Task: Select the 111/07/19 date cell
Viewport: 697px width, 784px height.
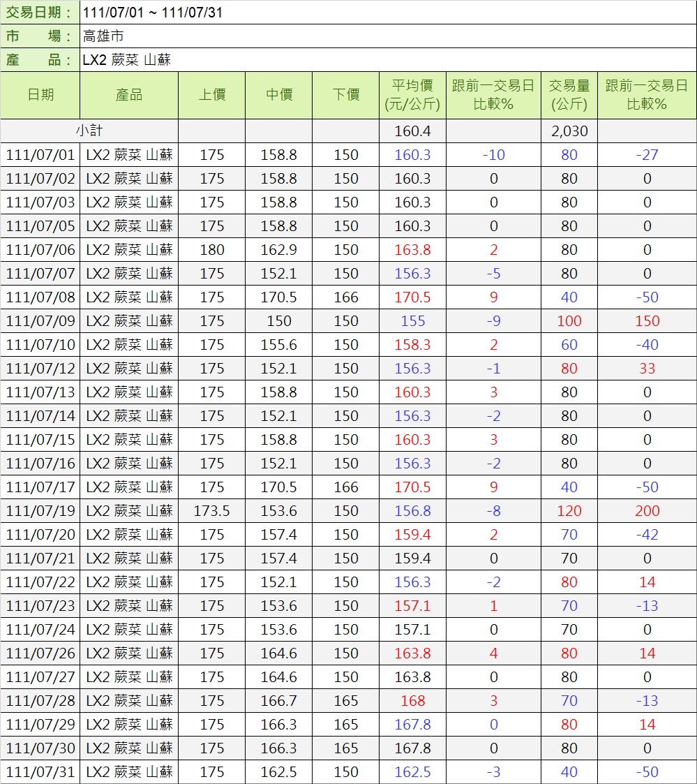Action: [x=40, y=511]
